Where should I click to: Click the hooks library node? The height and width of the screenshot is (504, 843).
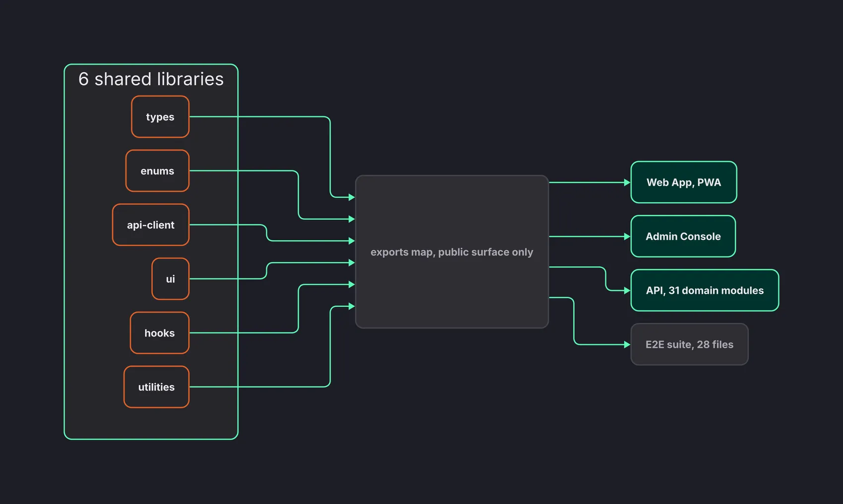point(160,333)
